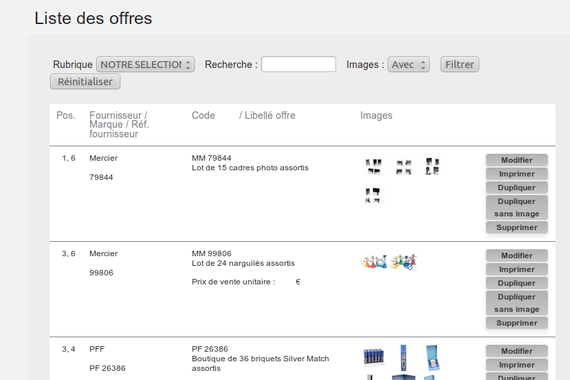The width and height of the screenshot is (570, 380).
Task: Modify the MM 99806 narguilés offer
Action: pos(517,255)
